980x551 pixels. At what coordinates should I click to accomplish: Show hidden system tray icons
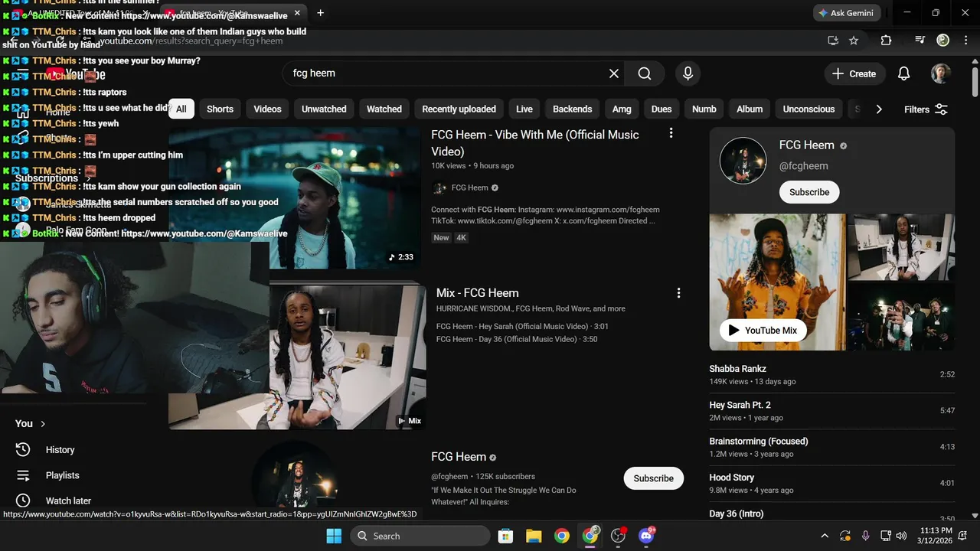click(825, 536)
